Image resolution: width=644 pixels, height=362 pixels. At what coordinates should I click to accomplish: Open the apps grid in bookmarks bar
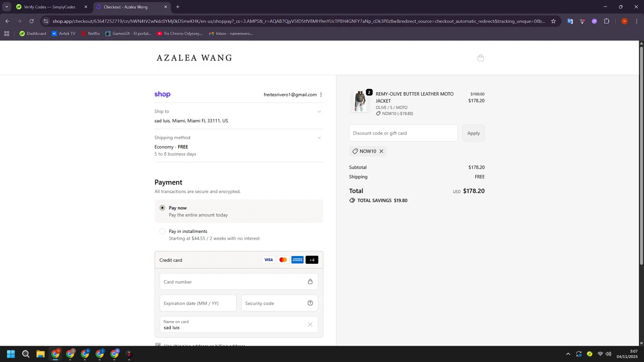click(6, 33)
